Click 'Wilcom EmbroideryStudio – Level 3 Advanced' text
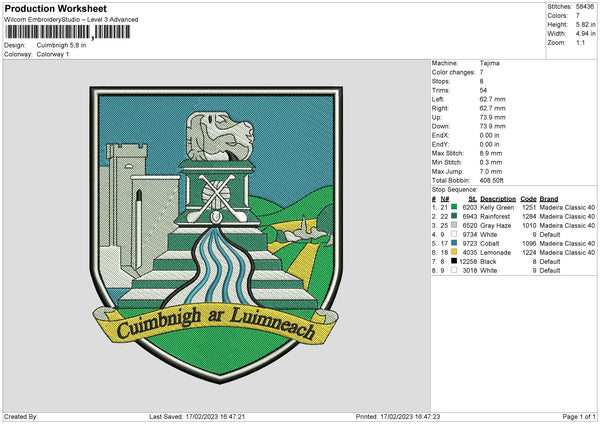Viewport: 600px width, 424px height. (x=71, y=20)
